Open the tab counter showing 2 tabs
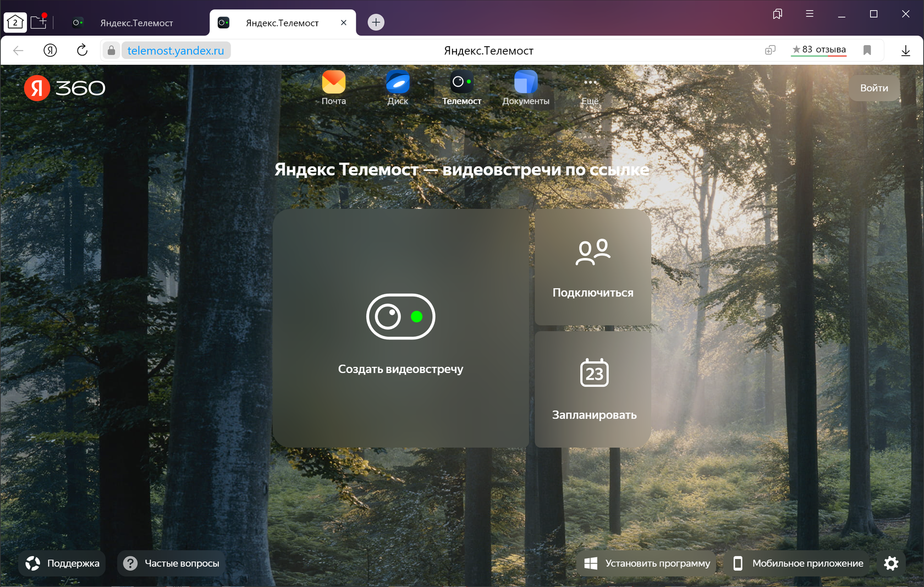Screen dimensions: 924x587 [15, 23]
